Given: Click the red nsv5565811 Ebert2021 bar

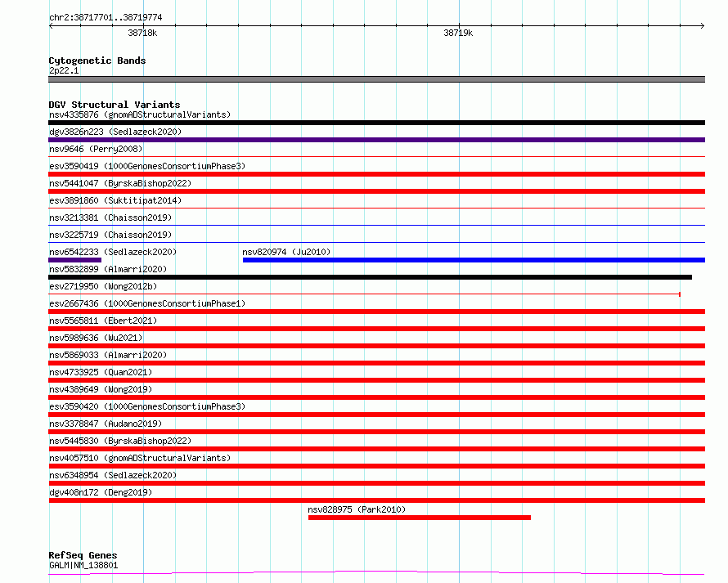Looking at the screenshot, I should coord(376,329).
